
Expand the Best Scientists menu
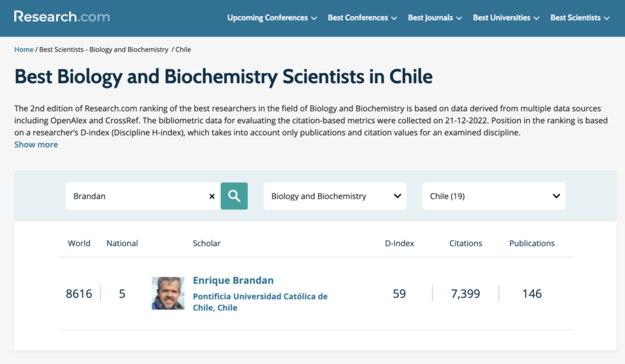580,18
